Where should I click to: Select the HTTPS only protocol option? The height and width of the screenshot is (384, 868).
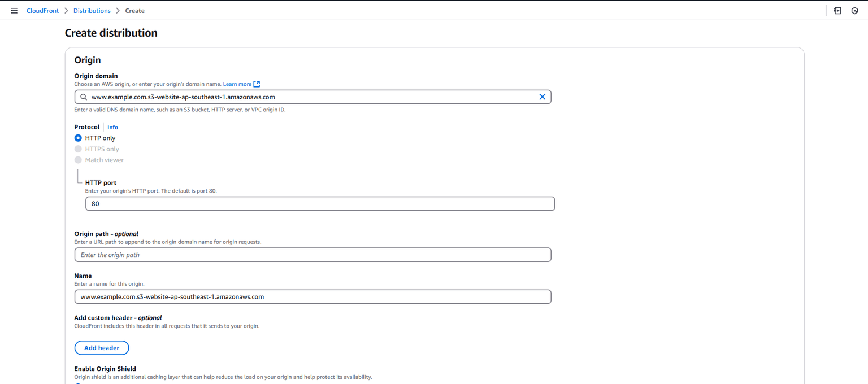78,149
